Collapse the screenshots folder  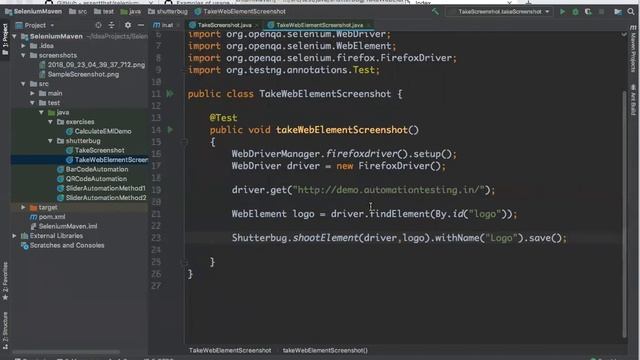click(24, 55)
